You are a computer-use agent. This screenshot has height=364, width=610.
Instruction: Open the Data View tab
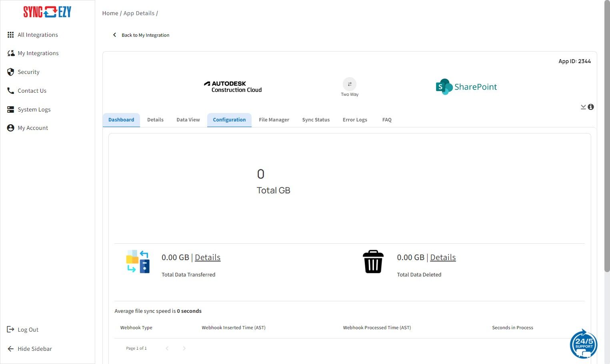(x=188, y=120)
